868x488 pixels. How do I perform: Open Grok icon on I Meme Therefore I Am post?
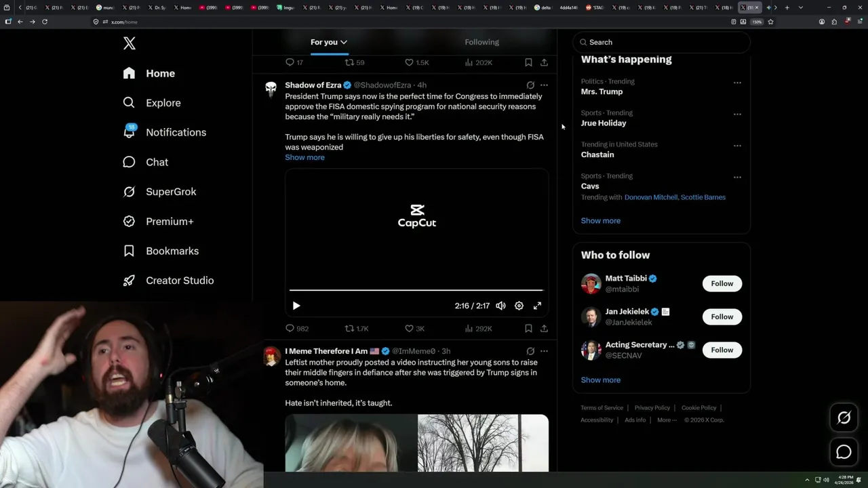click(x=530, y=351)
